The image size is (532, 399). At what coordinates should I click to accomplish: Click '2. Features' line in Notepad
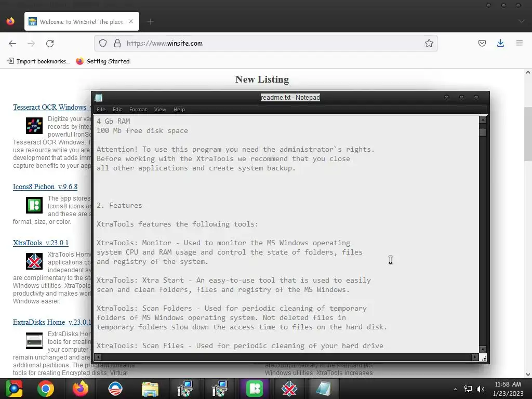(119, 205)
